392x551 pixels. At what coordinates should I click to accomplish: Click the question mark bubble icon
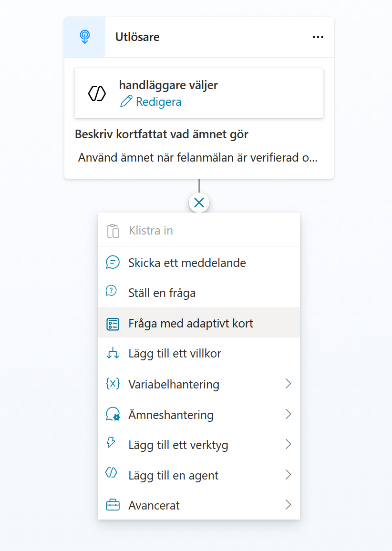(x=112, y=291)
